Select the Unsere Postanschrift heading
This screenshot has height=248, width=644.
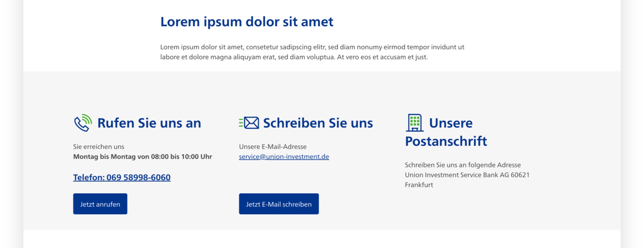pyautogui.click(x=446, y=132)
